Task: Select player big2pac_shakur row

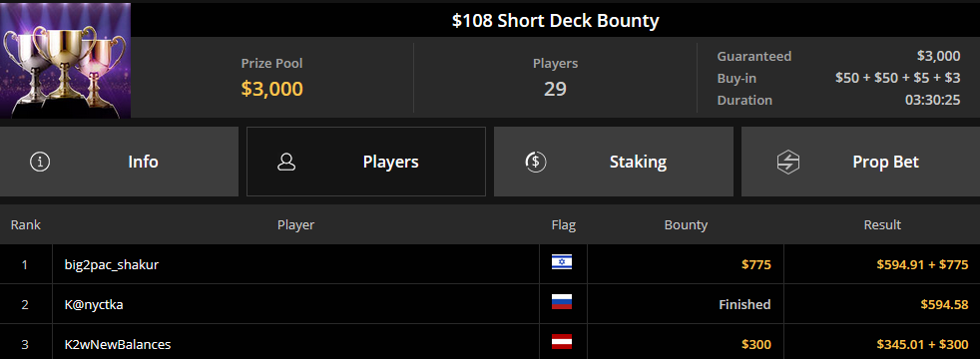Action: tap(490, 264)
